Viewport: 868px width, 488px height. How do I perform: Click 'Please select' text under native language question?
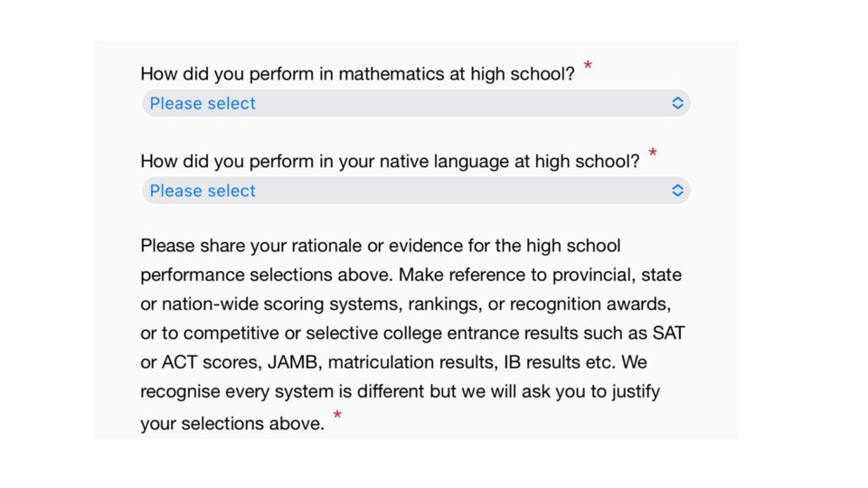pyautogui.click(x=203, y=191)
